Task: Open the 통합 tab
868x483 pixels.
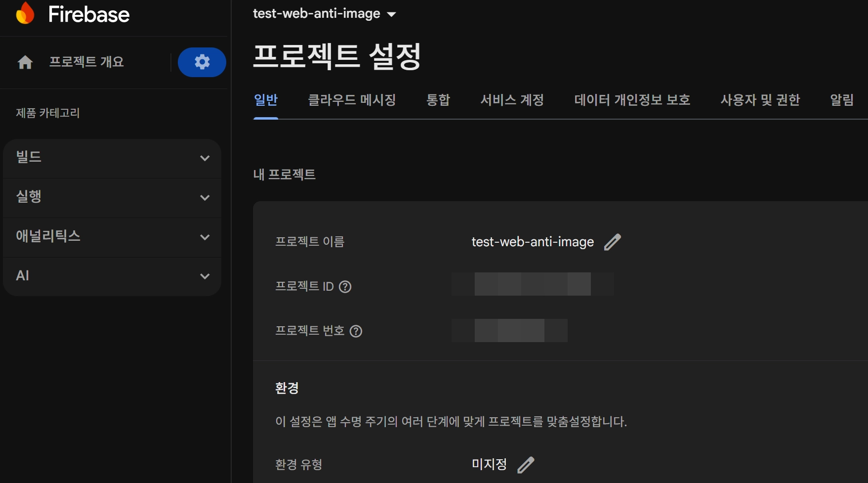Action: [438, 100]
